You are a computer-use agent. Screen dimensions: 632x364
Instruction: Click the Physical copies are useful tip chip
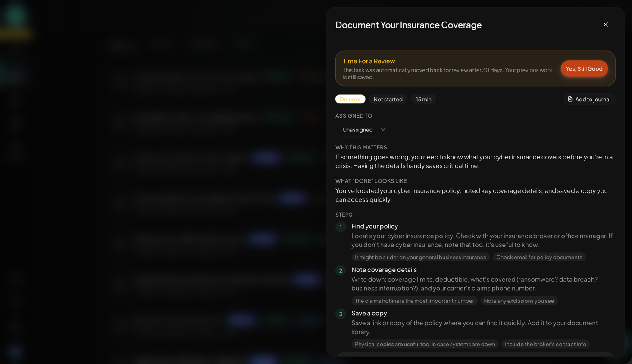[425, 344]
